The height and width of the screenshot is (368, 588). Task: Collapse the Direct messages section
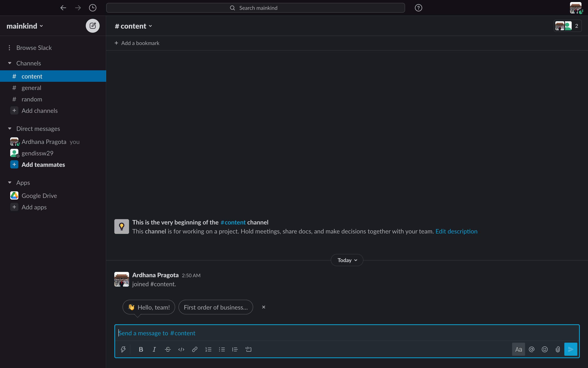click(10, 129)
